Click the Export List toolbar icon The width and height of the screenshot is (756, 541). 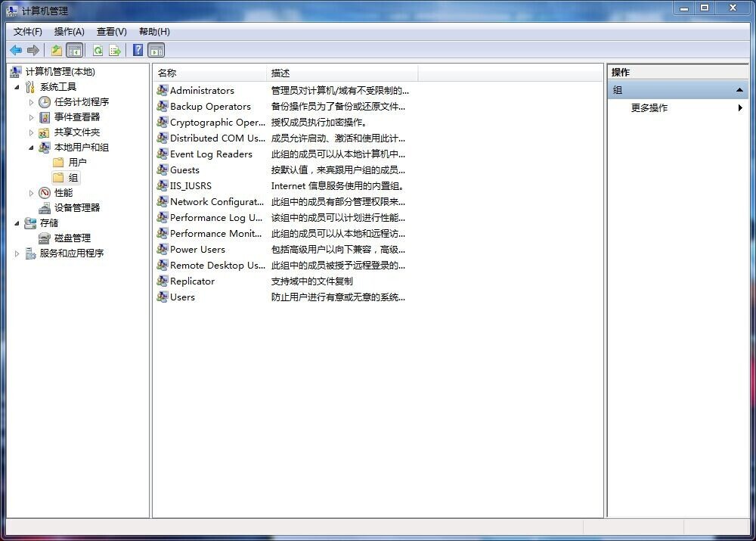[x=115, y=51]
